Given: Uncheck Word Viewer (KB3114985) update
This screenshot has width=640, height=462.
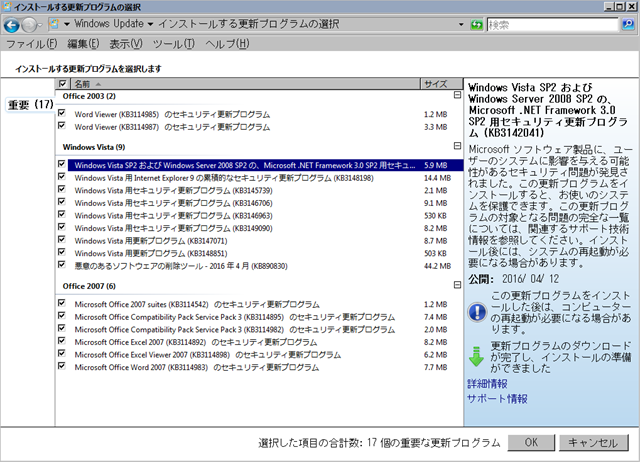Looking at the screenshot, I should coord(62,112).
